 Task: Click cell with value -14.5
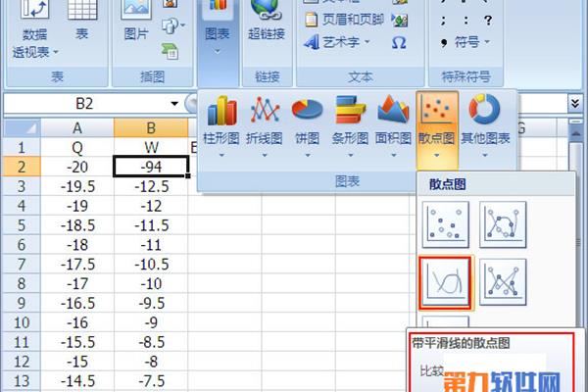(77, 381)
